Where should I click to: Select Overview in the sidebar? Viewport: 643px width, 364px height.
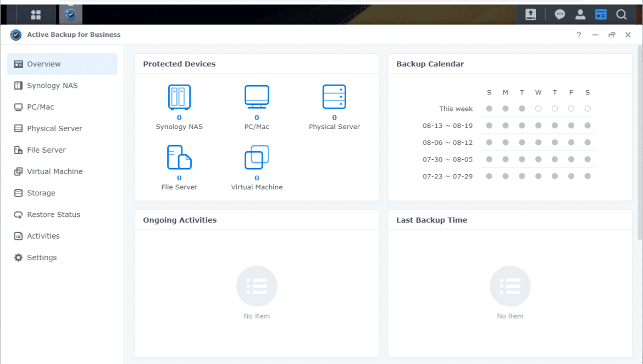pyautogui.click(x=62, y=64)
